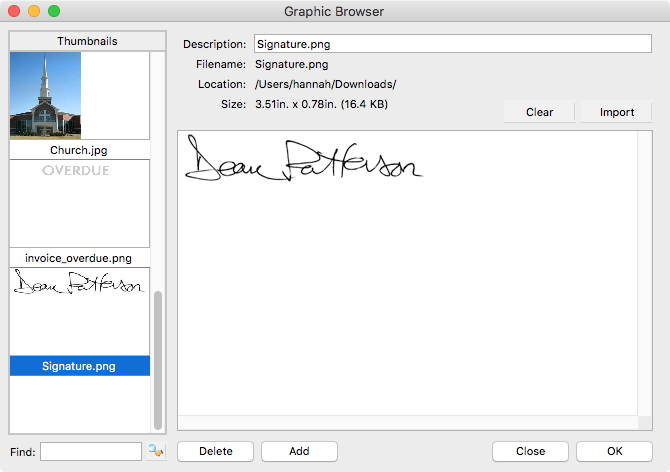Viewport: 670px width, 472px height.
Task: Click the highlighted Signature.png filename label
Action: point(79,366)
